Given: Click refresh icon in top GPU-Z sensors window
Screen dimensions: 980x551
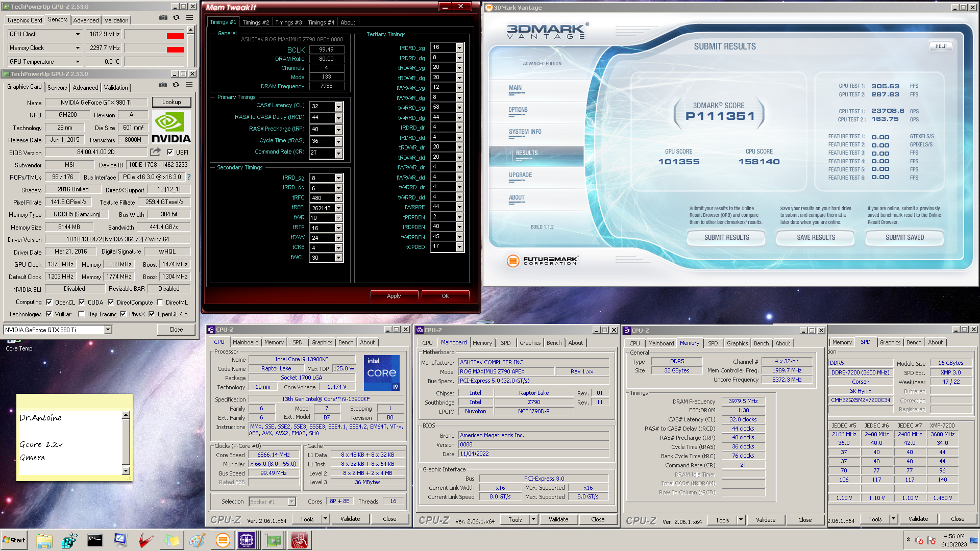Looking at the screenshot, I should pyautogui.click(x=176, y=17).
